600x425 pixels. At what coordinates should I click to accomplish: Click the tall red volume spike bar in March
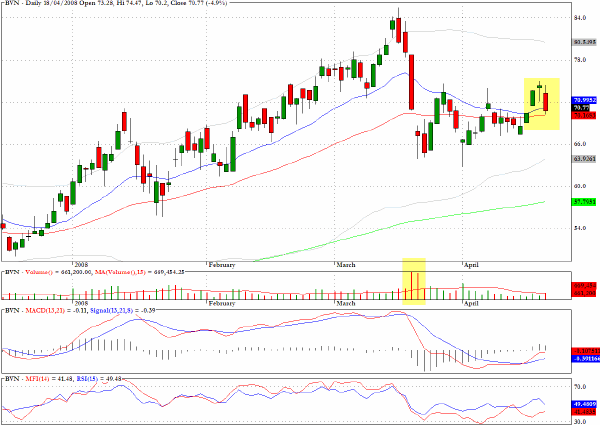tap(412, 285)
